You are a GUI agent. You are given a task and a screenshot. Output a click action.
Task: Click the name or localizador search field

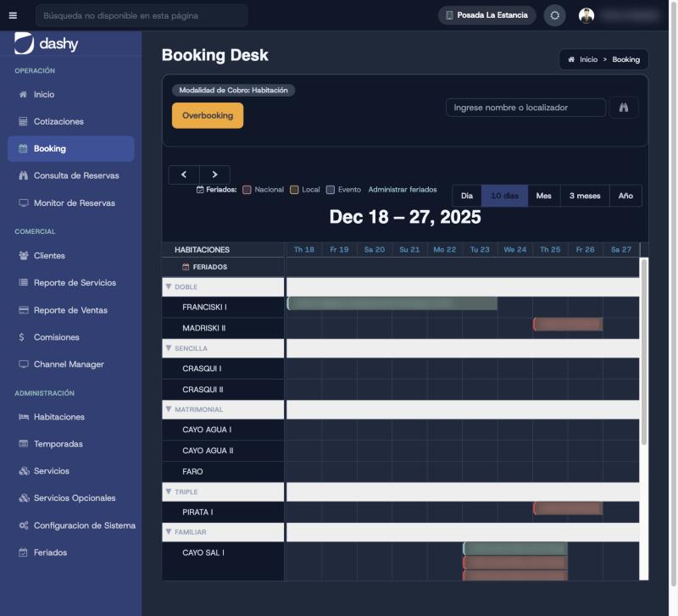(525, 108)
